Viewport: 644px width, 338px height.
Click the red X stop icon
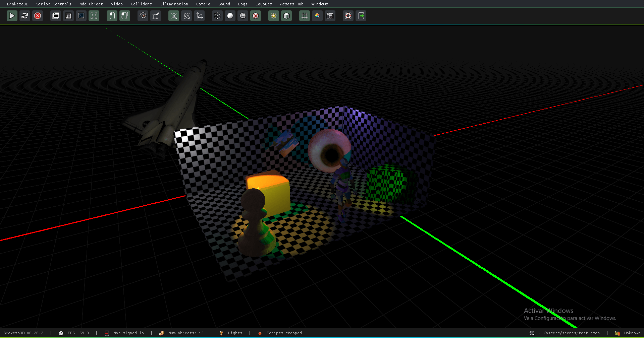(x=38, y=16)
